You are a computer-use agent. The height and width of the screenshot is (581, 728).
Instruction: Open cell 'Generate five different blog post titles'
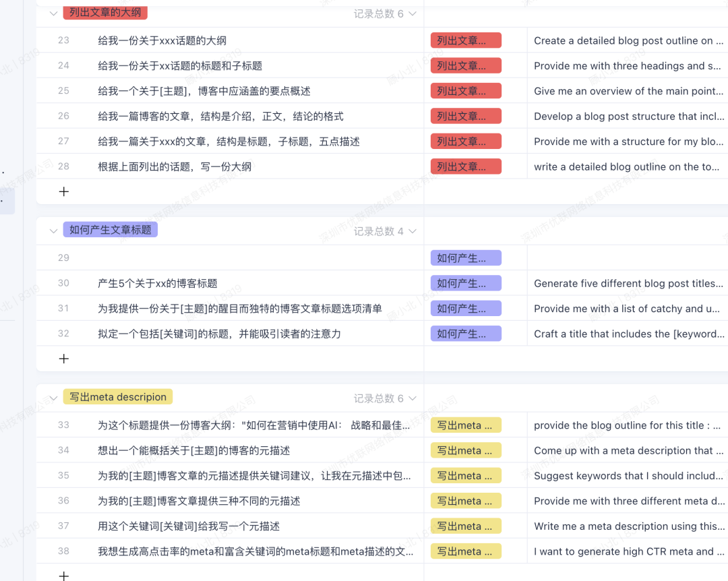pos(628,283)
